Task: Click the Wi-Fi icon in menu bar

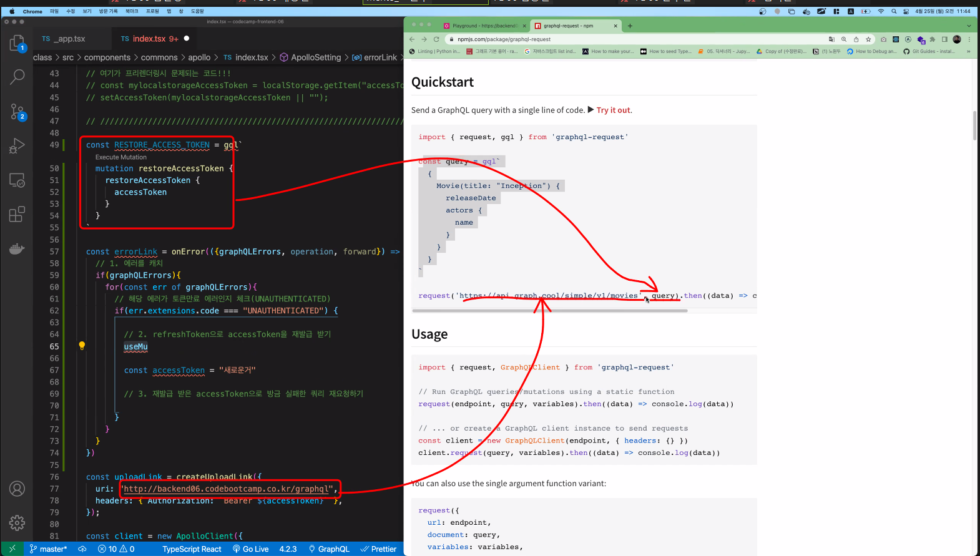Action: point(881,11)
